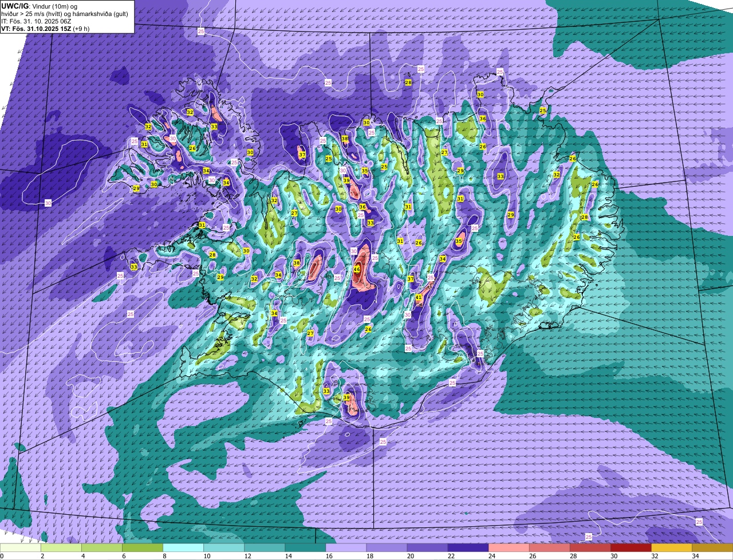This screenshot has height=560, width=733.
Task: Click the "30" tick label under the color scale
Action: click(614, 556)
